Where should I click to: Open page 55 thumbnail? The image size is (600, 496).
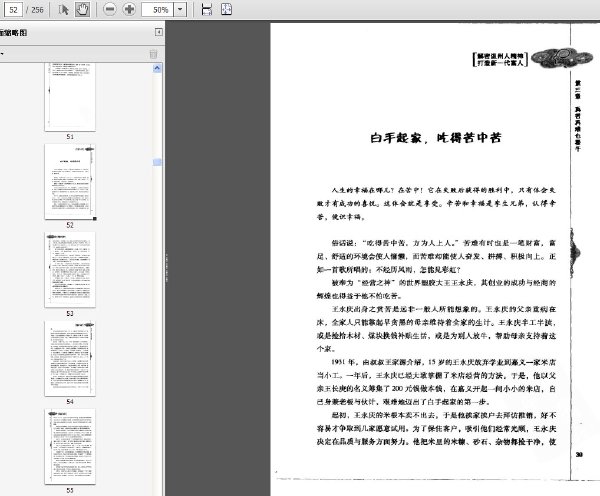[70, 446]
